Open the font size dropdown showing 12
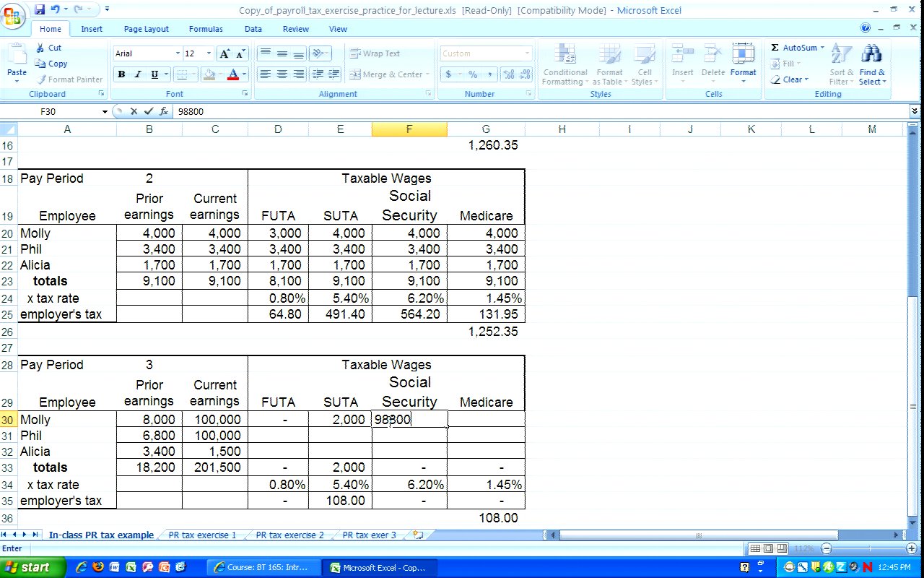This screenshot has width=924, height=578. pyautogui.click(x=209, y=53)
